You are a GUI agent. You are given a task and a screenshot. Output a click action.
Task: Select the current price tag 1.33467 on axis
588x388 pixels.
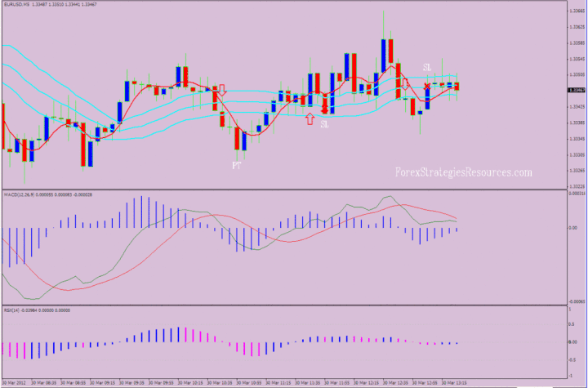[x=577, y=90]
